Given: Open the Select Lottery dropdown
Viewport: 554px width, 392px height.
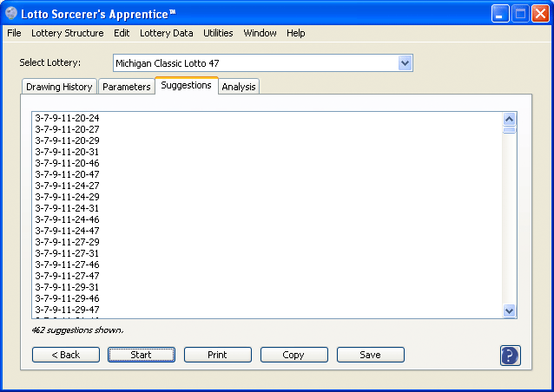Looking at the screenshot, I should (404, 63).
